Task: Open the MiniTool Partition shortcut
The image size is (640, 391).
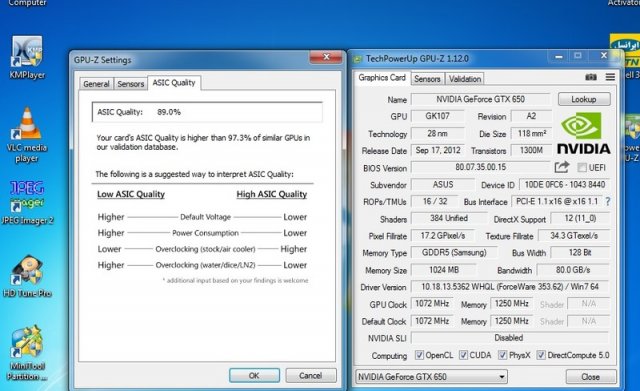Action: click(x=27, y=353)
